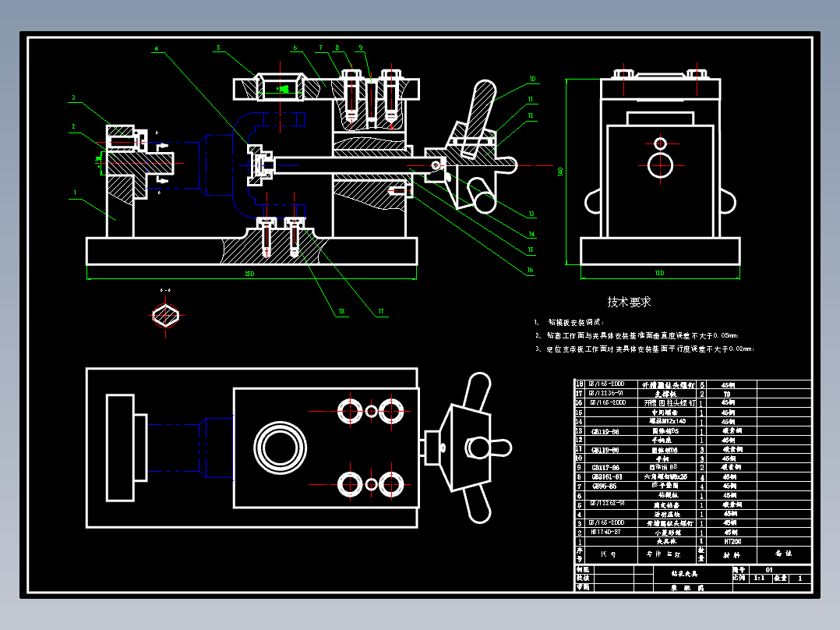Select the 材料 column header in the parts list
The width and height of the screenshot is (840, 630).
tap(731, 555)
